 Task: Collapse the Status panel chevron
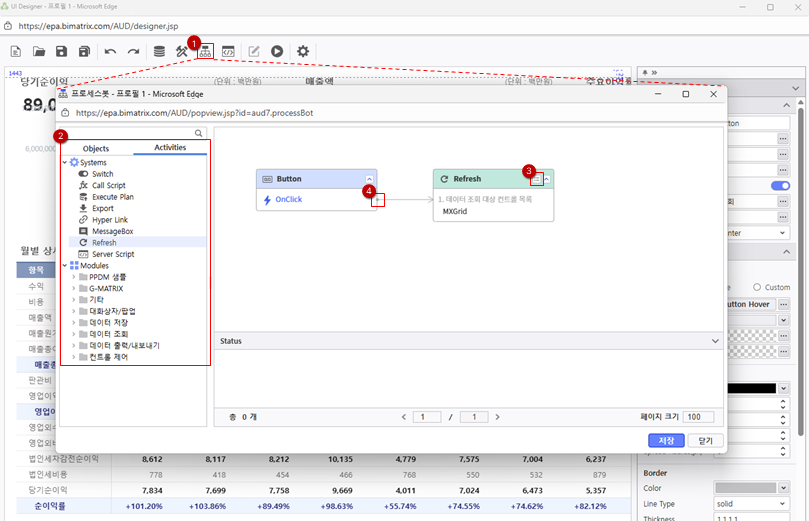[x=715, y=341]
